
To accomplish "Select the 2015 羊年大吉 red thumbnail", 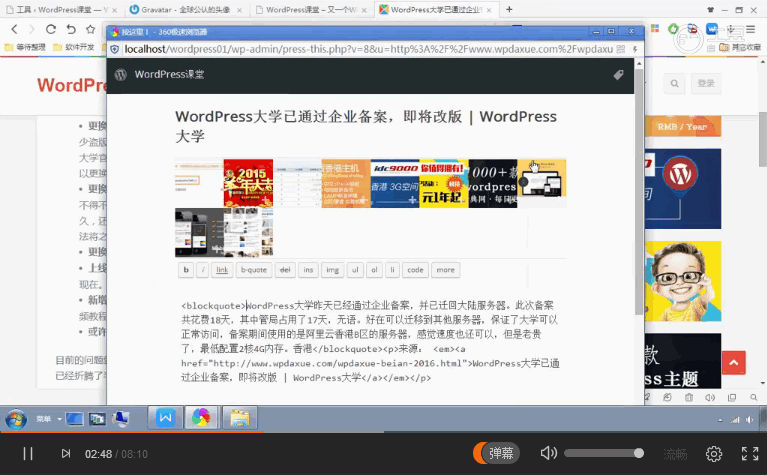I will (x=248, y=183).
